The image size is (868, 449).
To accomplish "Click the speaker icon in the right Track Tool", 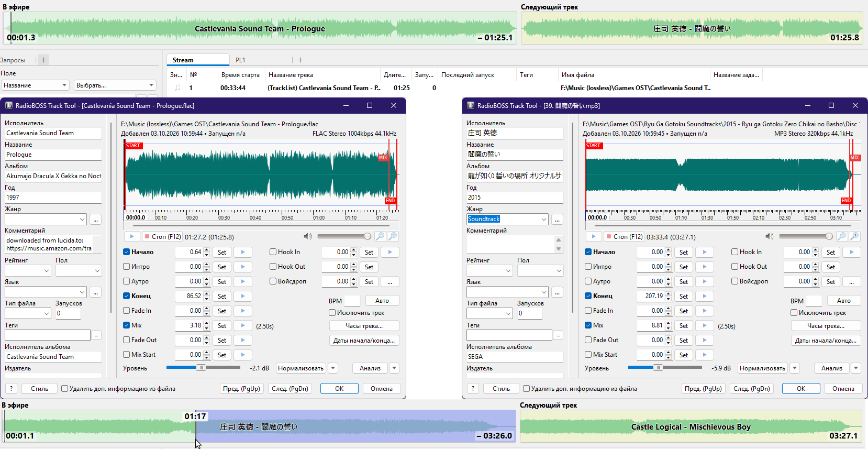I will (x=770, y=237).
